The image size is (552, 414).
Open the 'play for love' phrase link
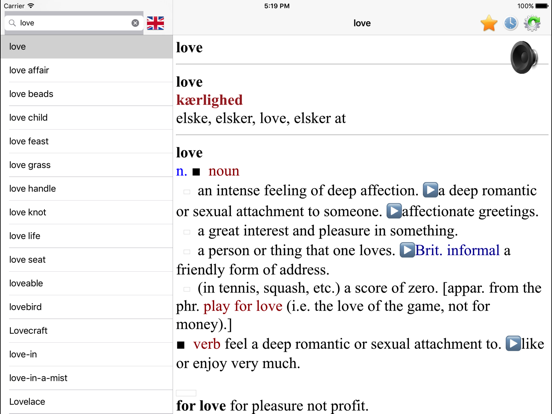[x=243, y=306]
